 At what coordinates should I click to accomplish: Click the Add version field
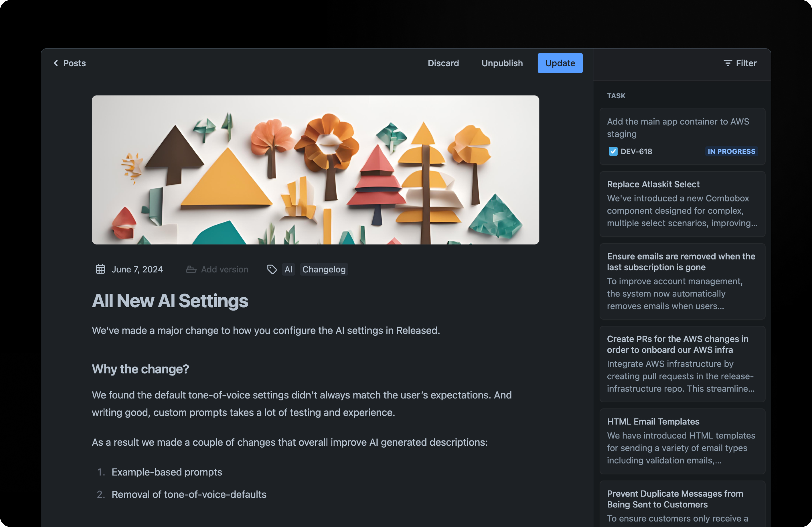pos(224,269)
